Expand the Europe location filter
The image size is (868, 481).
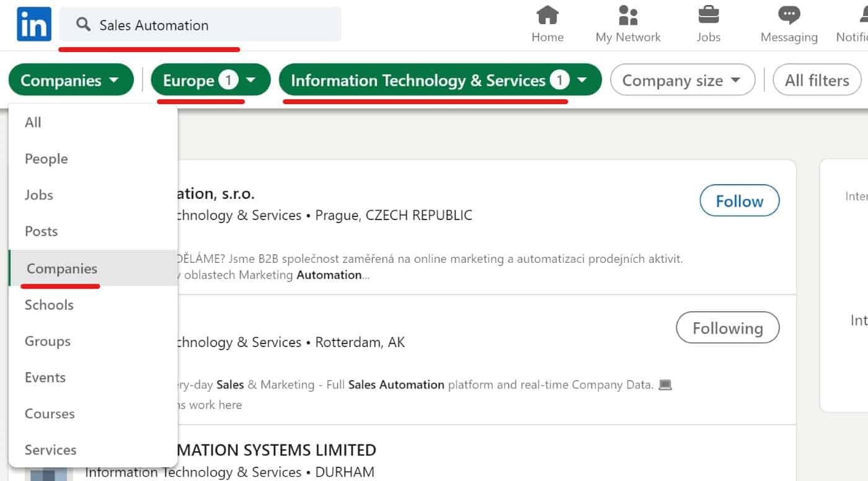point(210,80)
